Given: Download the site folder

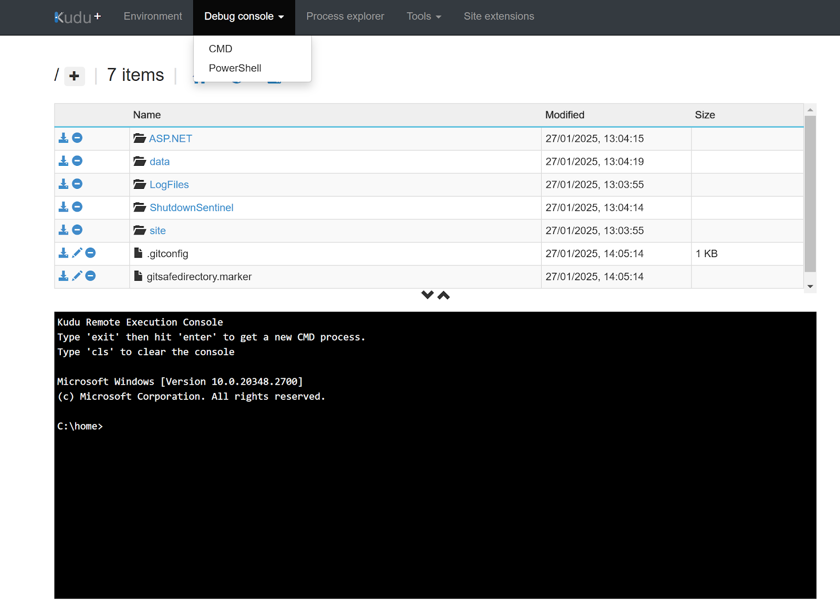Looking at the screenshot, I should tap(64, 230).
